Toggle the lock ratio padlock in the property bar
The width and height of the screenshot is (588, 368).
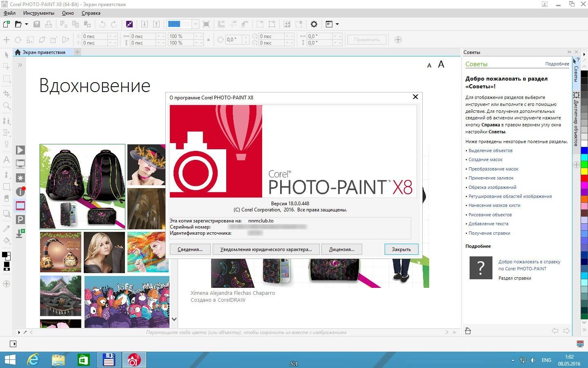pyautogui.click(x=208, y=40)
